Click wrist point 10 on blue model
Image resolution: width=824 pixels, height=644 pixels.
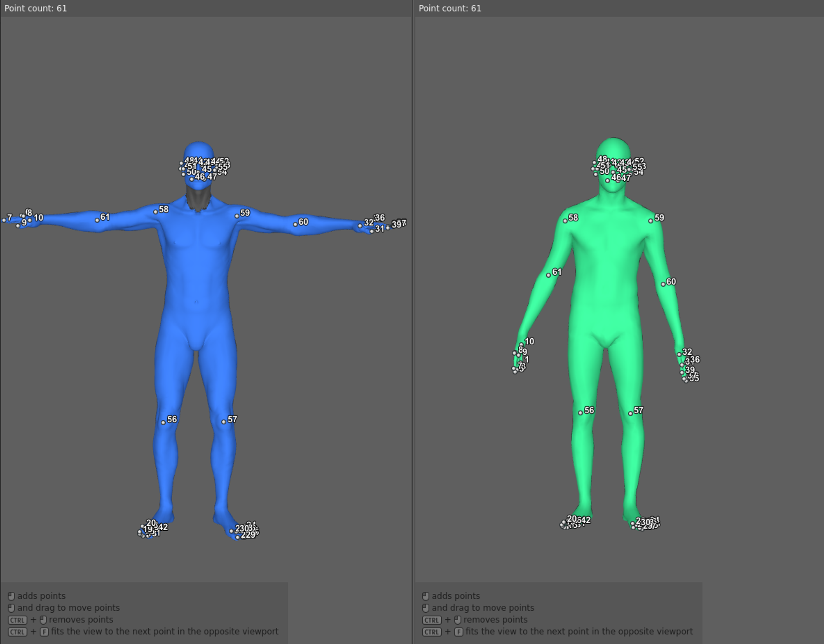click(30, 220)
